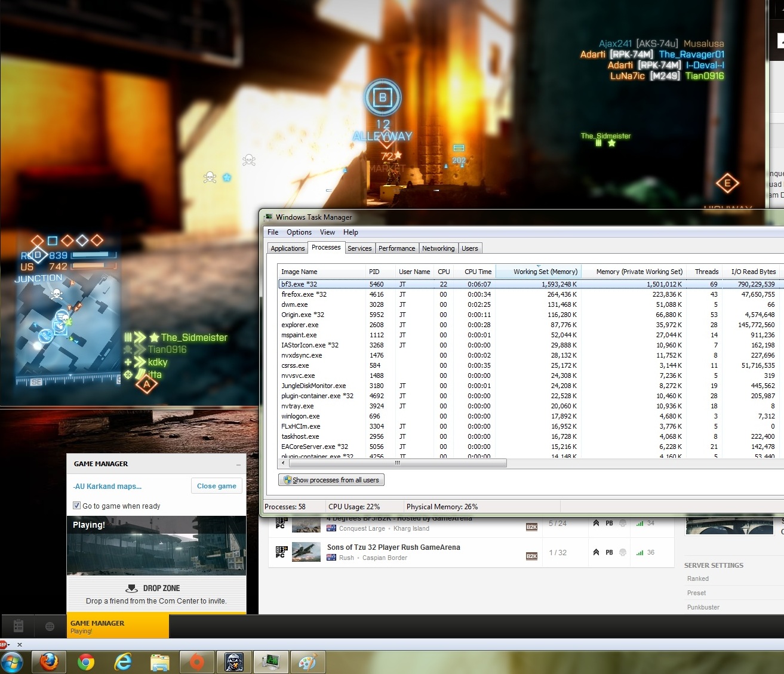
Task: Open the Battlelog clipboard list icon in bottom bar
Action: click(x=19, y=626)
